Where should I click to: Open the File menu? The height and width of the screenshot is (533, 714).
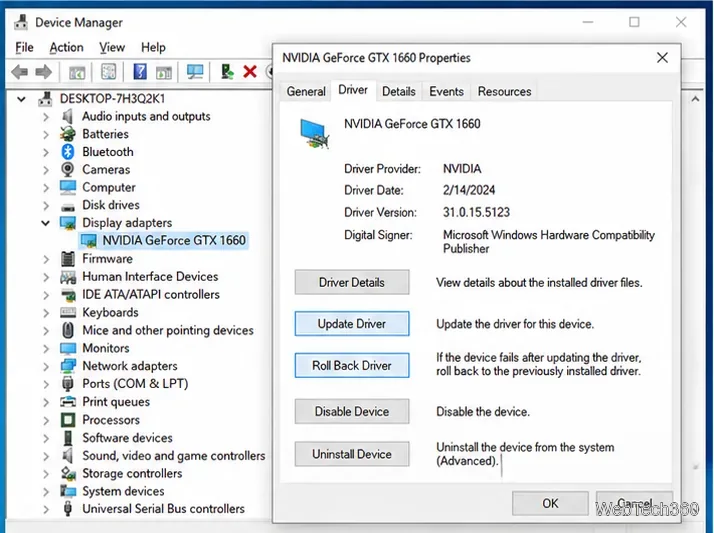pos(24,47)
